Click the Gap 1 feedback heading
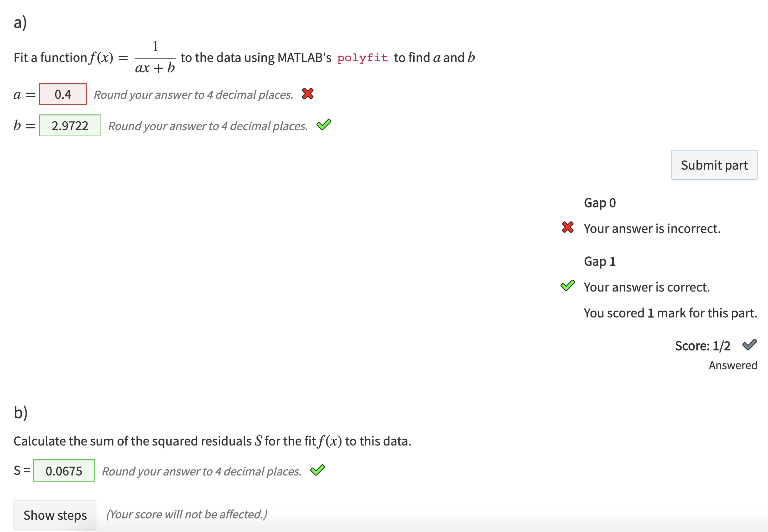The height and width of the screenshot is (532, 768). (x=600, y=262)
